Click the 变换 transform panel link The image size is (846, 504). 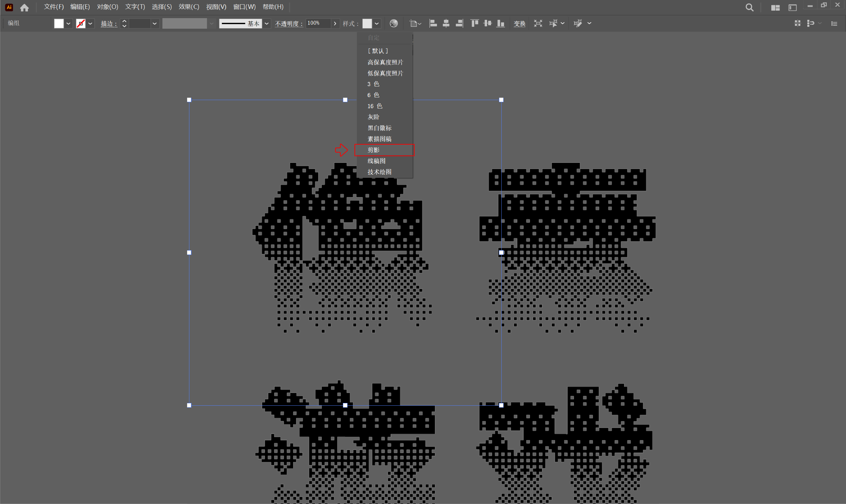[519, 24]
